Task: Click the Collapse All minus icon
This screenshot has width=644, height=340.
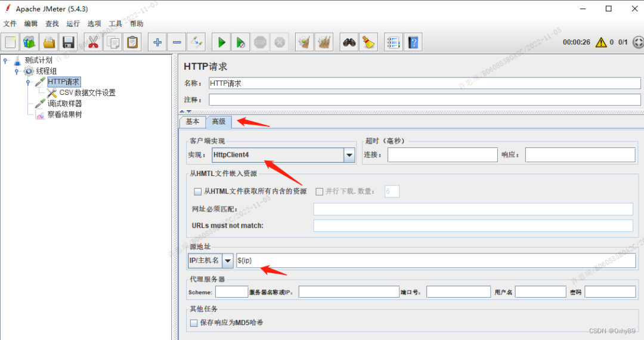Action: click(x=177, y=42)
